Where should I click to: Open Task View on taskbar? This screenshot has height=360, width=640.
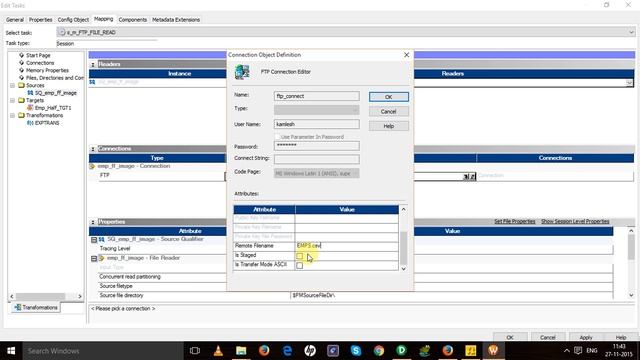pos(195,351)
